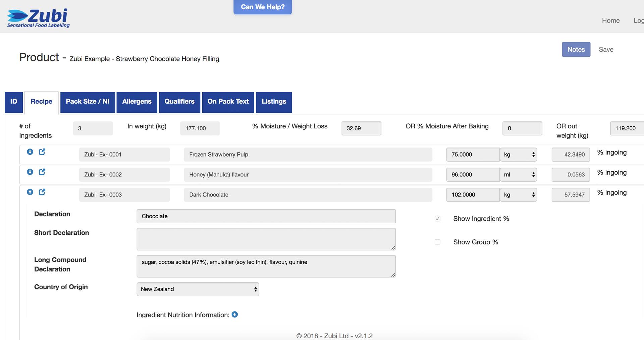Open Country of Origin New Zealand dropdown
644x340 pixels.
click(x=198, y=289)
